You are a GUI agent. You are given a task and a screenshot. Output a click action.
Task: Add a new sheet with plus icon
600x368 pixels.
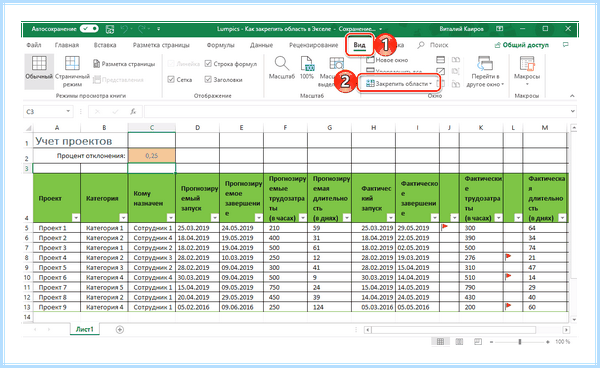120,329
